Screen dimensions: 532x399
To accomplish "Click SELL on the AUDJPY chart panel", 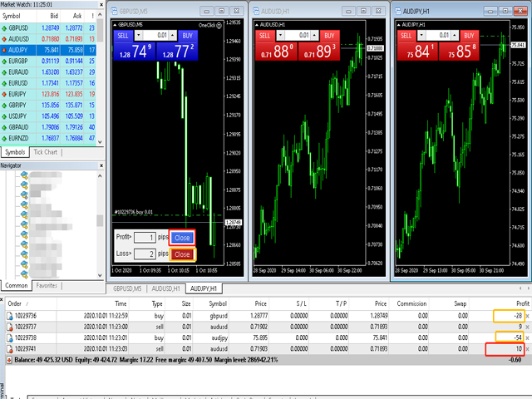I will (406, 36).
